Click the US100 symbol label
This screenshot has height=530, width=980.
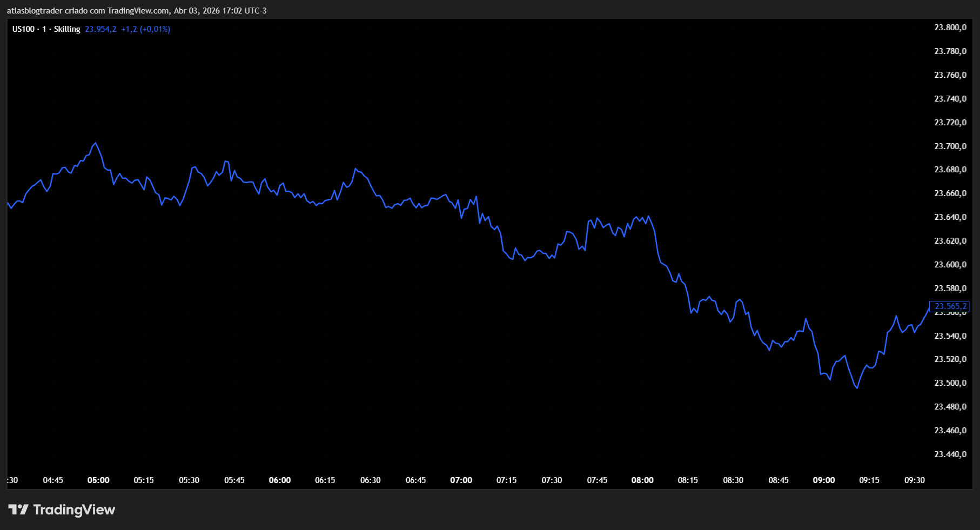click(23, 29)
